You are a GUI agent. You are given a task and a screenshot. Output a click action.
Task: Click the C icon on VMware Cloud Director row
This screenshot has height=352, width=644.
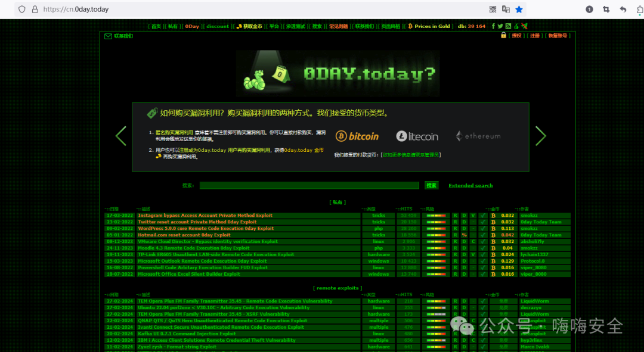click(473, 242)
